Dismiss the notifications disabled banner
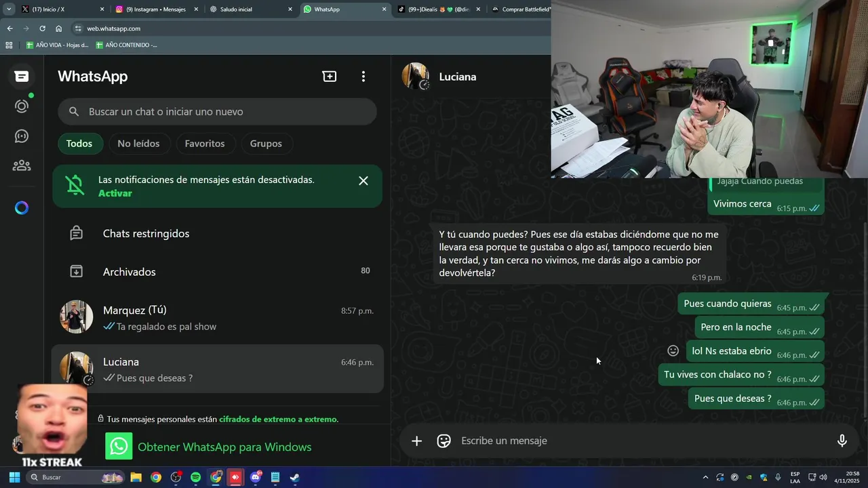 click(x=363, y=181)
